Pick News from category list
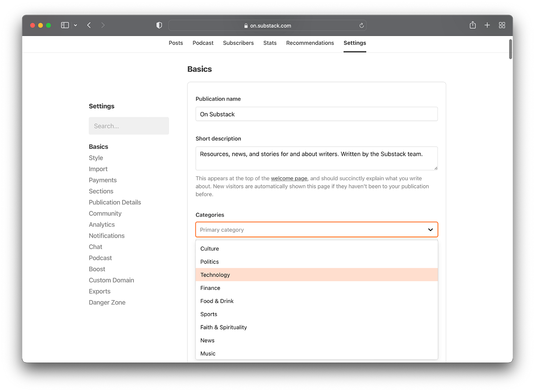Screen dimensions: 535x392 click(317, 341)
